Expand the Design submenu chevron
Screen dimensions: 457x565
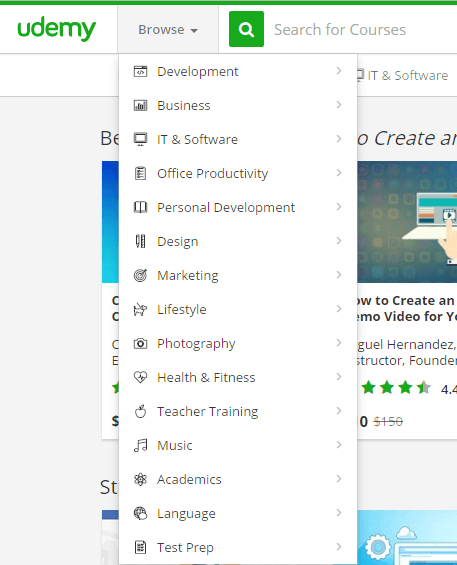(x=339, y=241)
